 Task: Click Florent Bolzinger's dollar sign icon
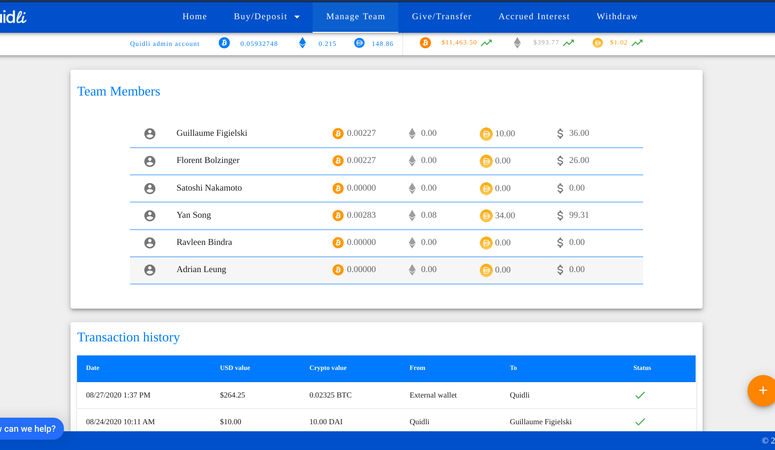560,161
